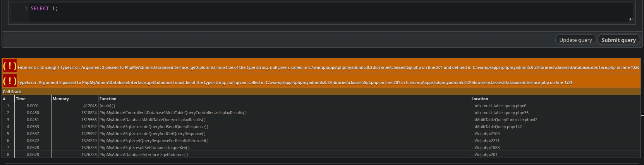Click the MultiTableQueryController.php:42 location cell
Image resolution: width=644 pixels, height=165 pixels.
(504, 120)
